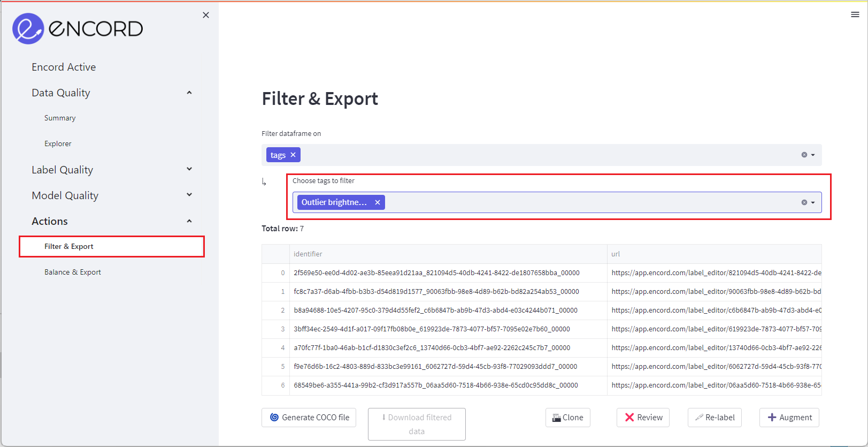Image resolution: width=868 pixels, height=447 pixels.
Task: Click url cell containing 90063fbb
Action: 715,292
